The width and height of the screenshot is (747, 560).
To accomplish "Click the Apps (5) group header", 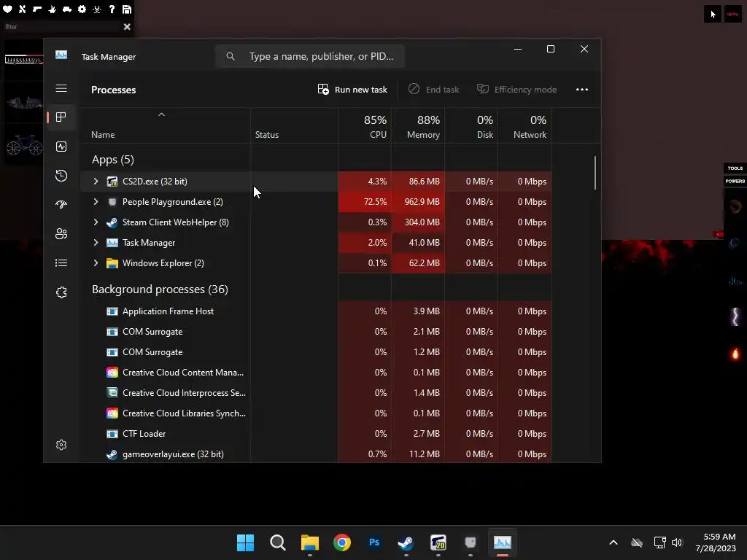I will pyautogui.click(x=113, y=160).
